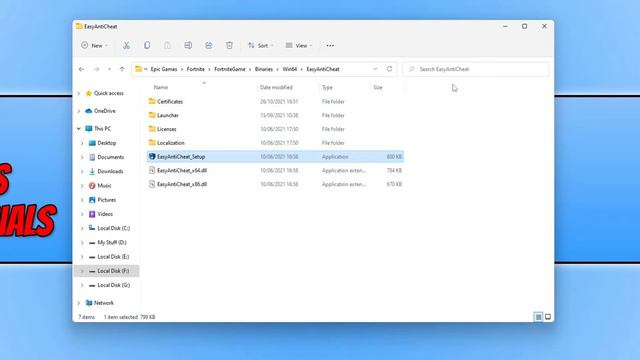Open Quick access in navigation pane
640x360 pixels.
(109, 93)
